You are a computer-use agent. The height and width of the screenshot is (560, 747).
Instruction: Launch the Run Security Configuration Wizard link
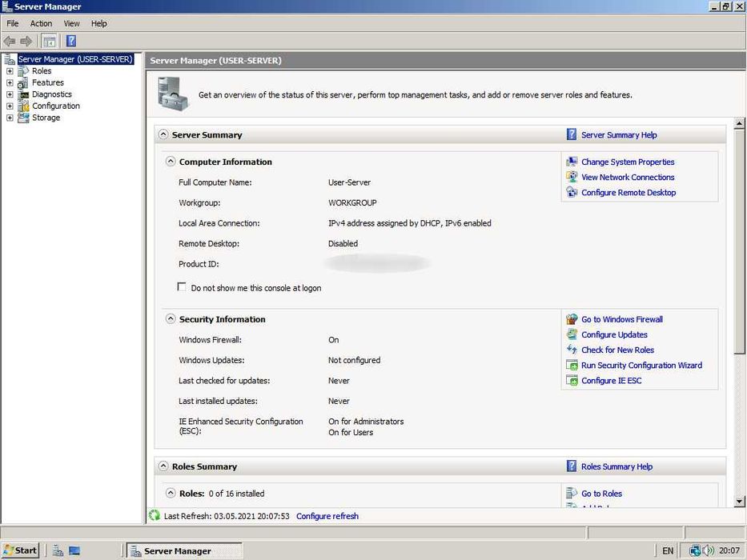(641, 366)
